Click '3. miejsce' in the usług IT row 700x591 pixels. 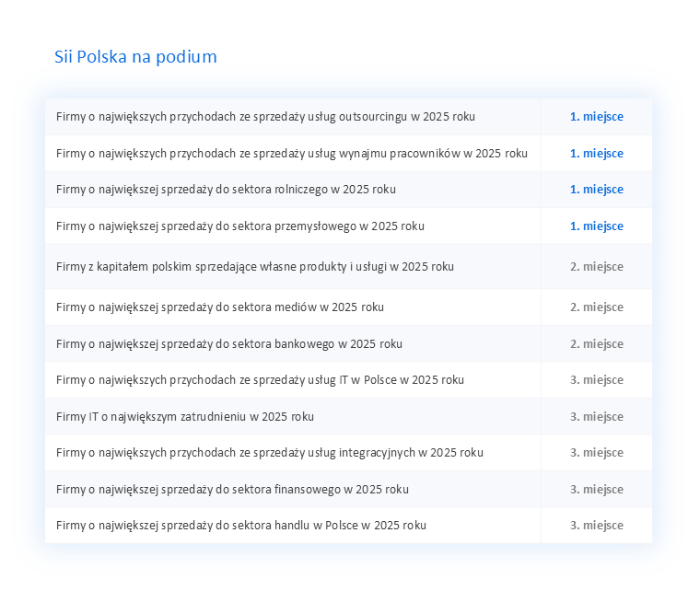597,380
